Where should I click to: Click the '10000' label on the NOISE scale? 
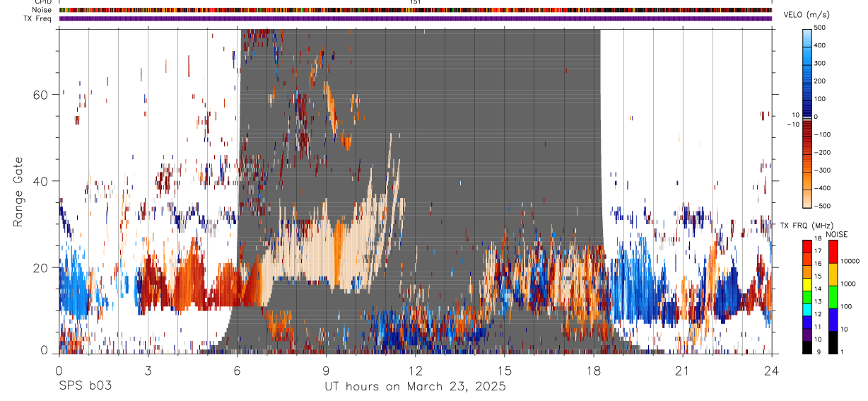pos(850,262)
